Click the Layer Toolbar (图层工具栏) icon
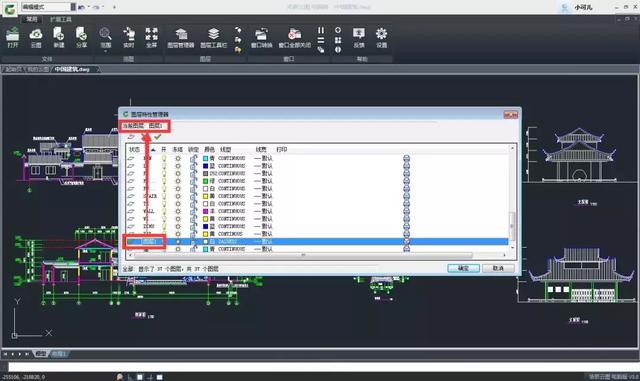This screenshot has width=640, height=381. [x=213, y=38]
